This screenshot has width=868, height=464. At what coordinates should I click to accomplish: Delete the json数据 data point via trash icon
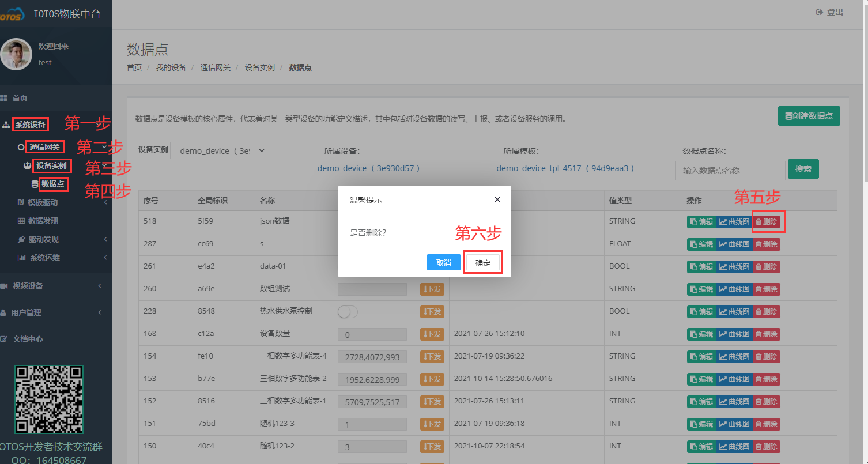click(x=767, y=221)
